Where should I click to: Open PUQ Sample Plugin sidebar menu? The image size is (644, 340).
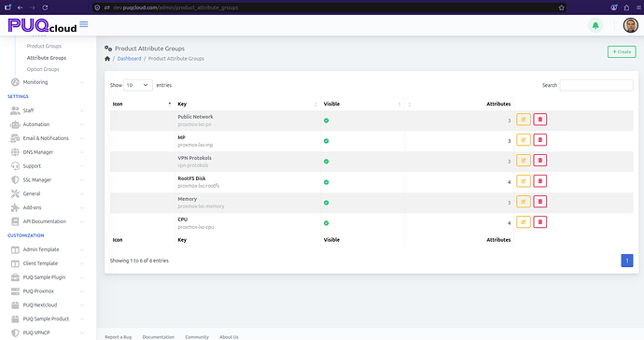pos(48,277)
